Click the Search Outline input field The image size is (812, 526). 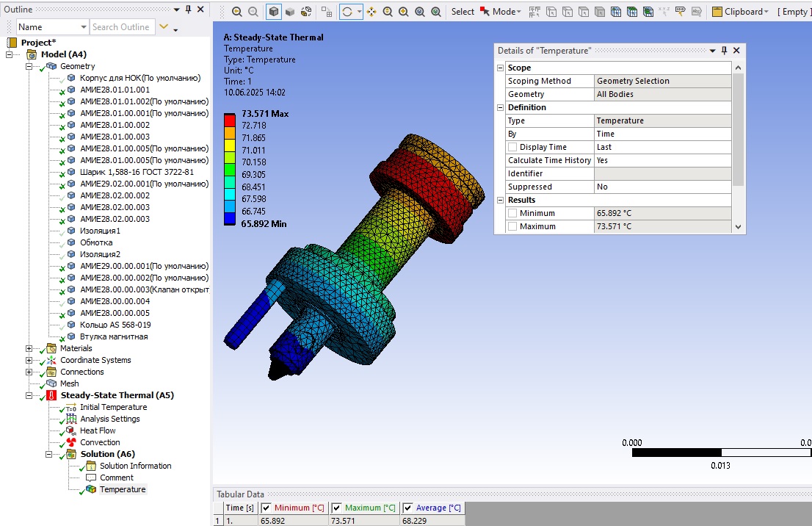(x=123, y=27)
